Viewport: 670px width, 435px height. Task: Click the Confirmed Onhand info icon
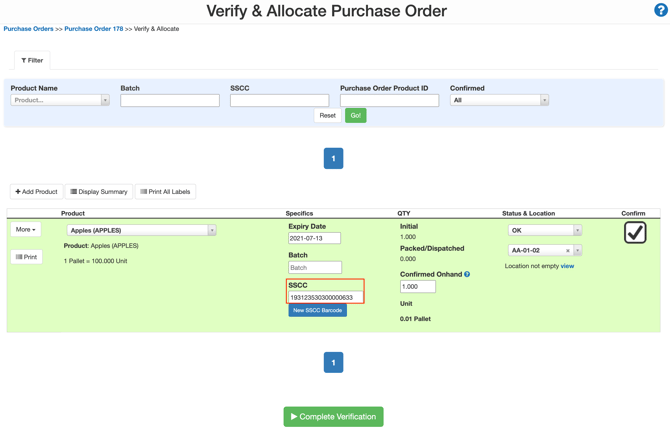[x=467, y=274]
